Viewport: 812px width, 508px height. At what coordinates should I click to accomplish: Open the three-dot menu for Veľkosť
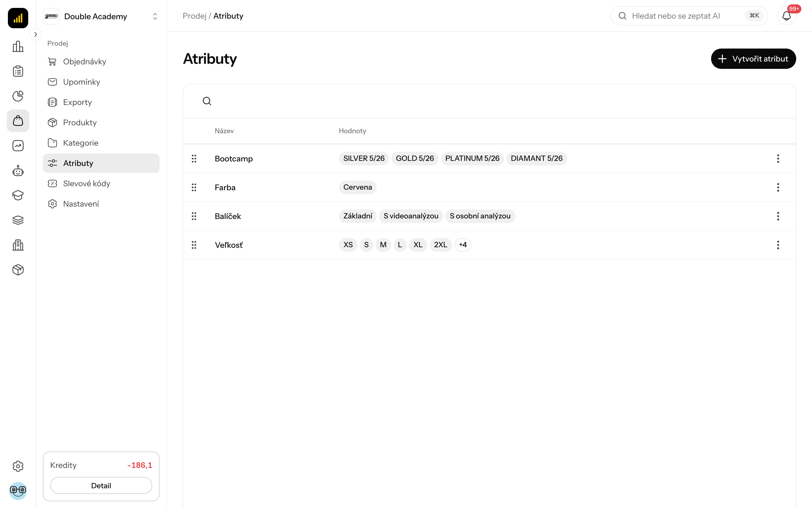778,245
